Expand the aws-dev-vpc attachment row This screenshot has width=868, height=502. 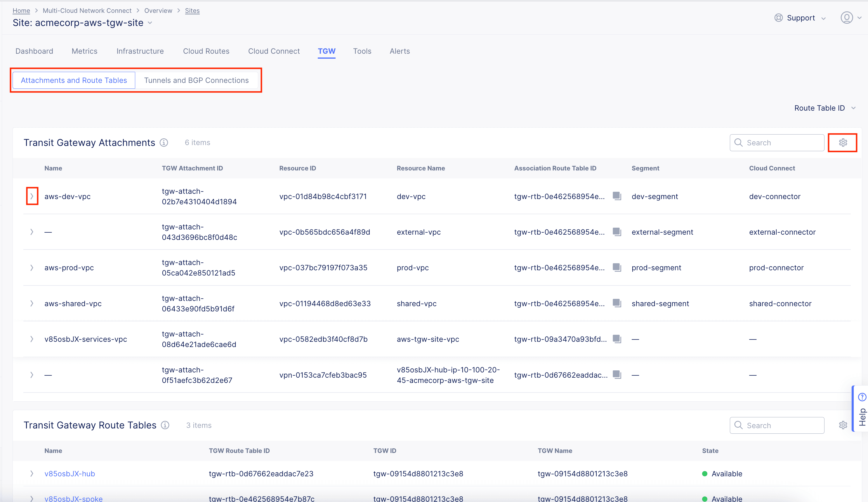pyautogui.click(x=32, y=196)
